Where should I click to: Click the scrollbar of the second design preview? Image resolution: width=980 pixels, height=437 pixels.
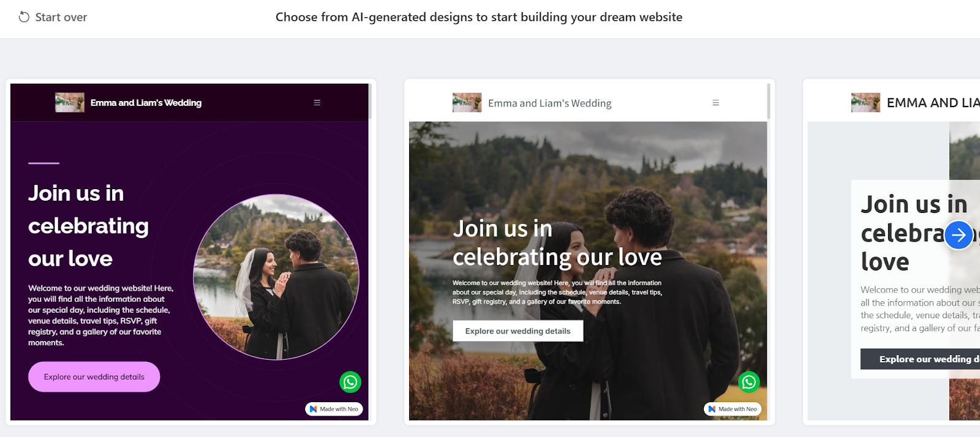coord(769,102)
